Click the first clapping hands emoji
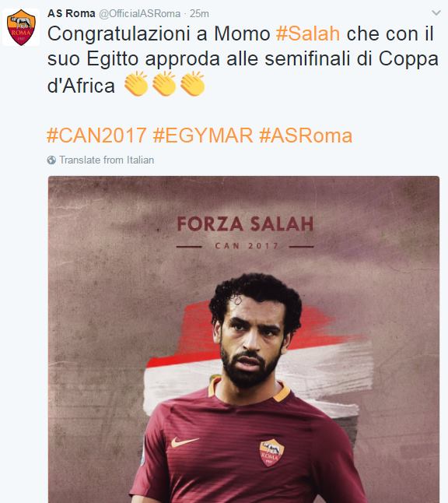Viewport: 448px width, 503px height. pos(136,84)
